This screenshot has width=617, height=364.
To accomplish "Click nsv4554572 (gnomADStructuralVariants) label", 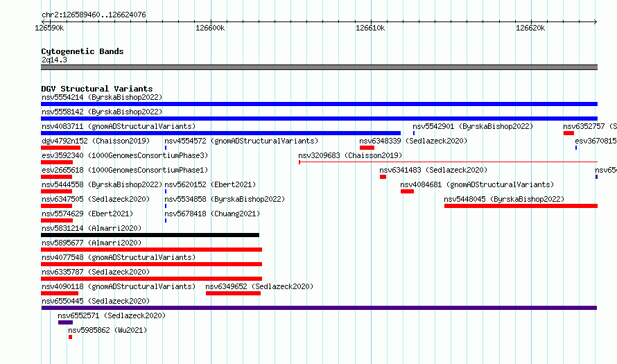I will pyautogui.click(x=241, y=141).
